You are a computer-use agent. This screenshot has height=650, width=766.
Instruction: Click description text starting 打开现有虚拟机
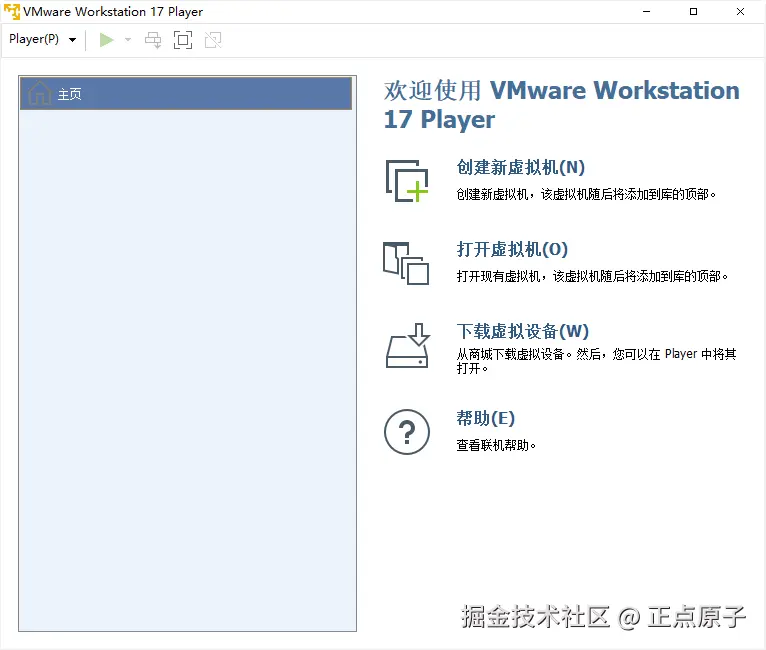(592, 276)
